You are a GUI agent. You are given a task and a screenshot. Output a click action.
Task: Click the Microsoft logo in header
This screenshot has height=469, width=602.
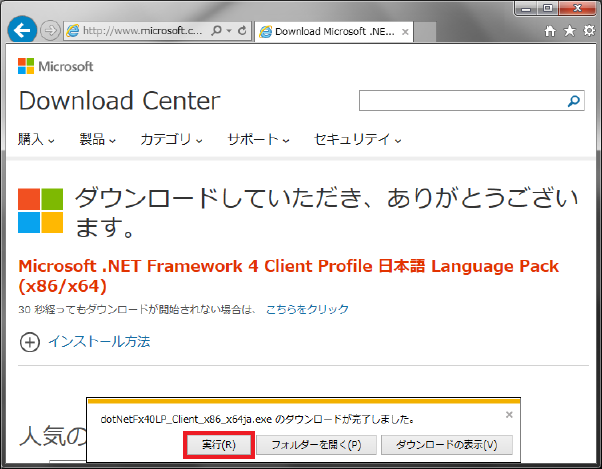[x=55, y=66]
